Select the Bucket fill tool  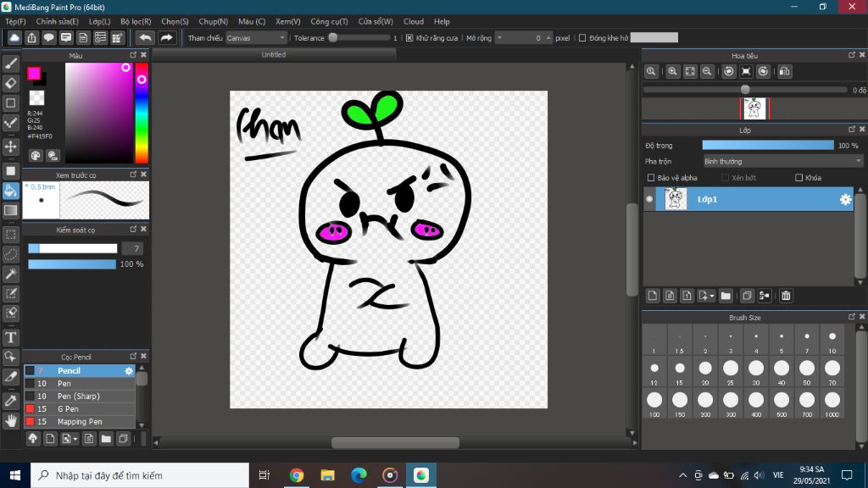tap(11, 191)
